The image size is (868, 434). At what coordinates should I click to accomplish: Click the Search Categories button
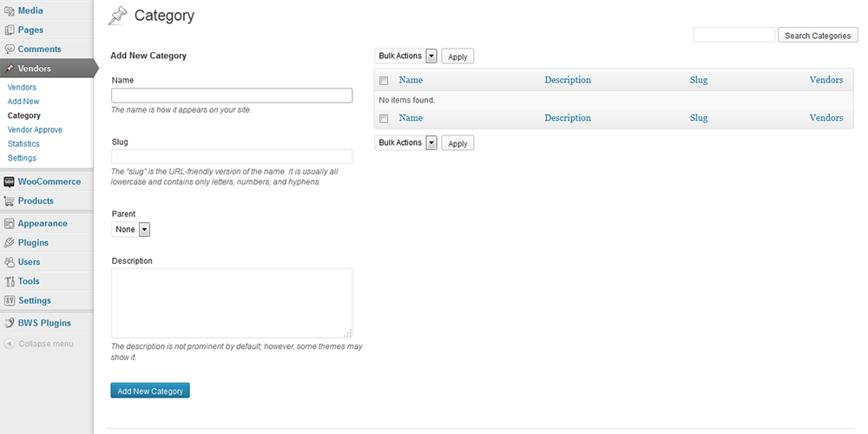pyautogui.click(x=819, y=36)
